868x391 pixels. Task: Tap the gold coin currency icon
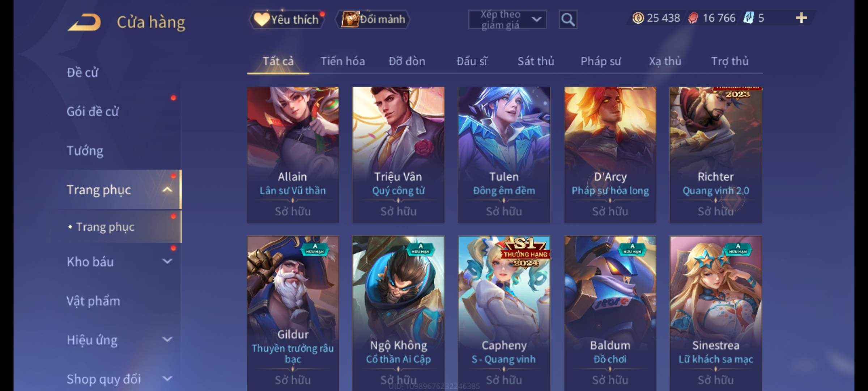pyautogui.click(x=638, y=18)
